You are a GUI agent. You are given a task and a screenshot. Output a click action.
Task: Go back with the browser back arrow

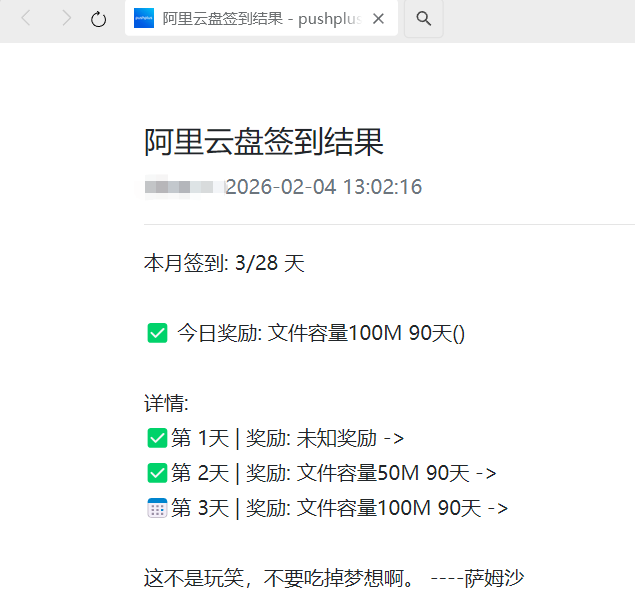coord(26,18)
